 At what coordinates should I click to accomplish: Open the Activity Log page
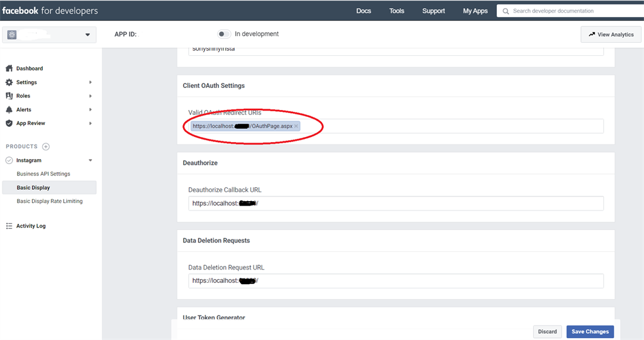coord(31,226)
